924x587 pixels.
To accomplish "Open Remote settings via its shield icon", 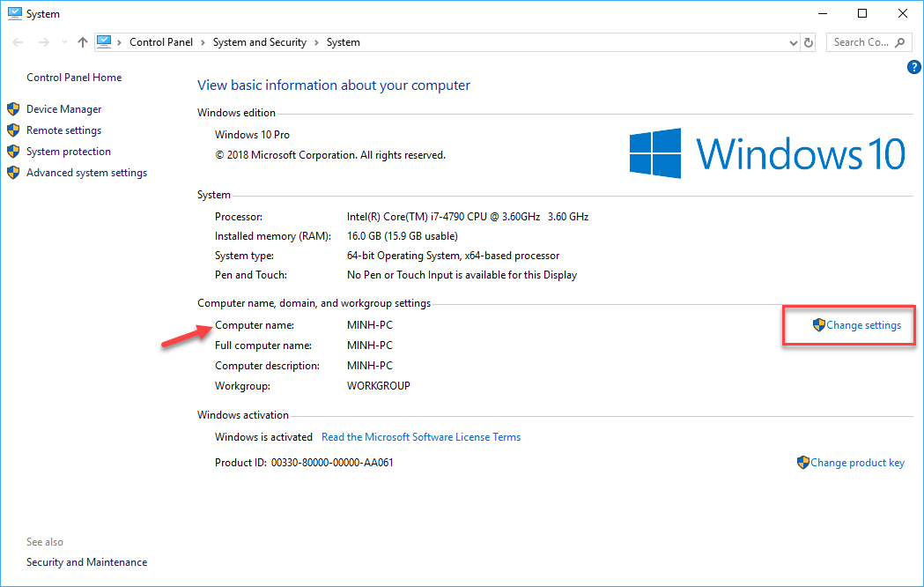I will [13, 130].
